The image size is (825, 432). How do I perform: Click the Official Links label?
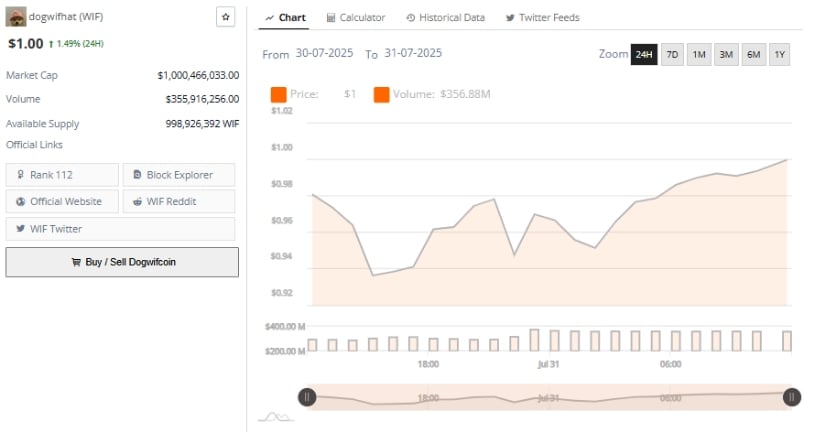[x=34, y=145]
